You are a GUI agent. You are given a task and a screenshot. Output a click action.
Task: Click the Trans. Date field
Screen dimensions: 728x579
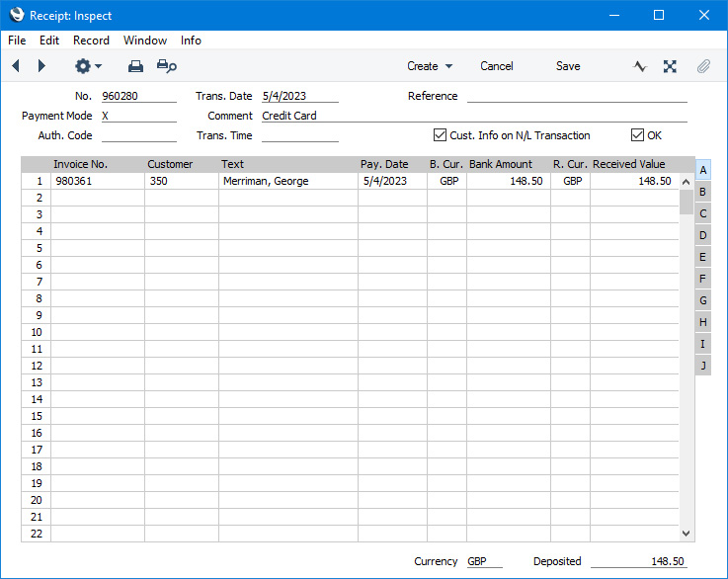pos(300,96)
